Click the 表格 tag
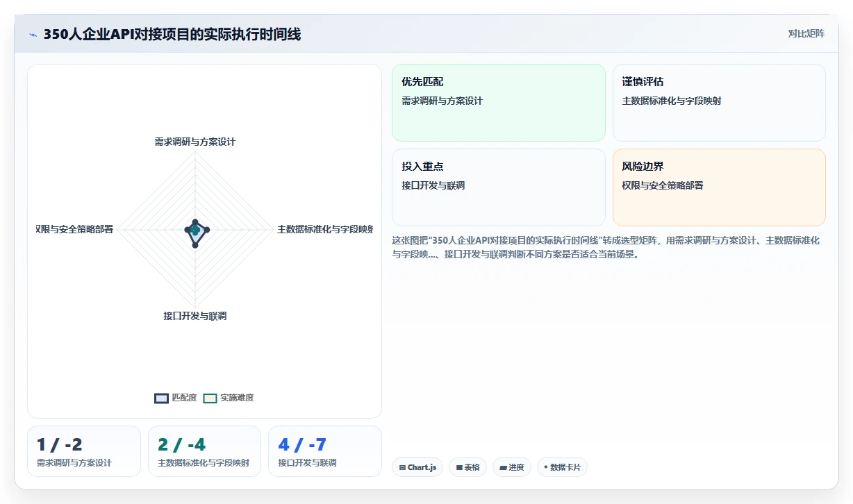This screenshot has height=504, width=853. pos(468,467)
